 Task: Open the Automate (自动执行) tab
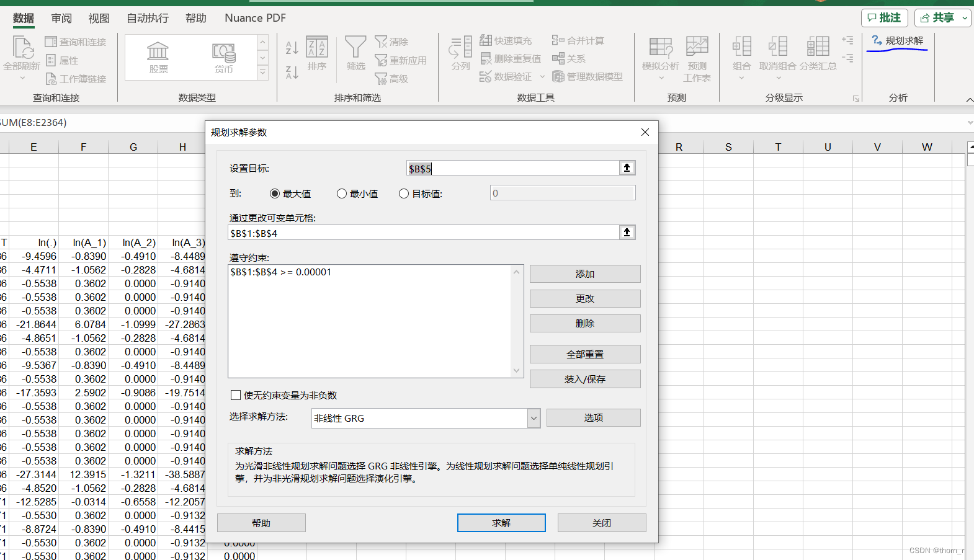click(x=148, y=18)
